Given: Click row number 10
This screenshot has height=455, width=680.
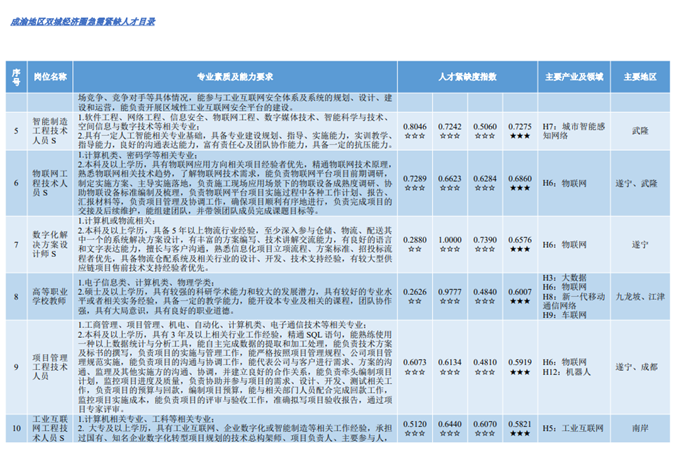Looking at the screenshot, I should tap(16, 428).
